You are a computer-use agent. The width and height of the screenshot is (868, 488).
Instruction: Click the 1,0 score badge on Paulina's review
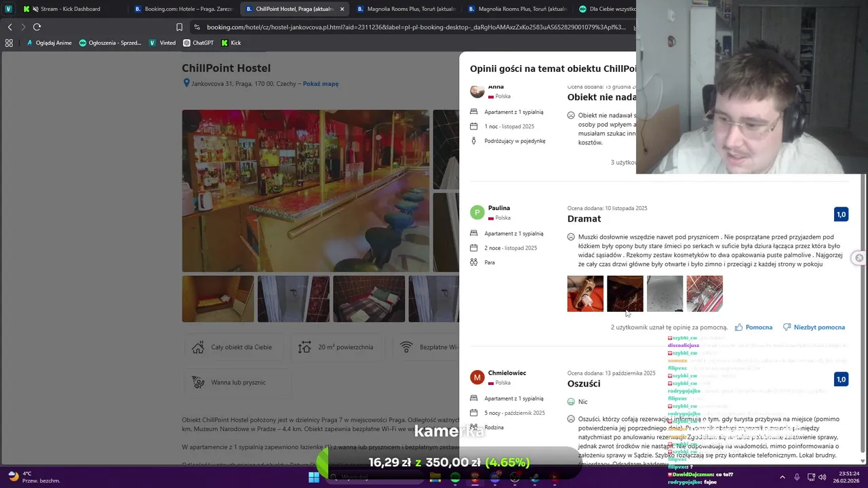[x=841, y=214]
